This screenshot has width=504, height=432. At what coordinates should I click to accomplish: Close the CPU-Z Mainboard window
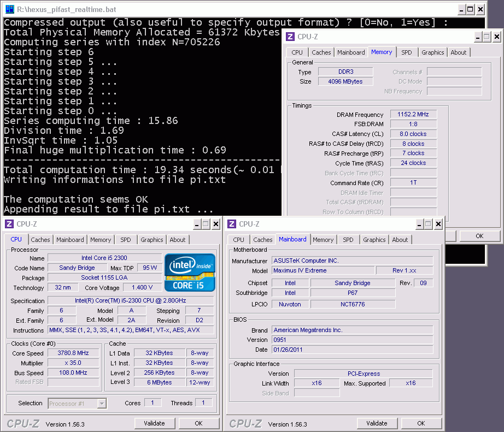[438, 224]
